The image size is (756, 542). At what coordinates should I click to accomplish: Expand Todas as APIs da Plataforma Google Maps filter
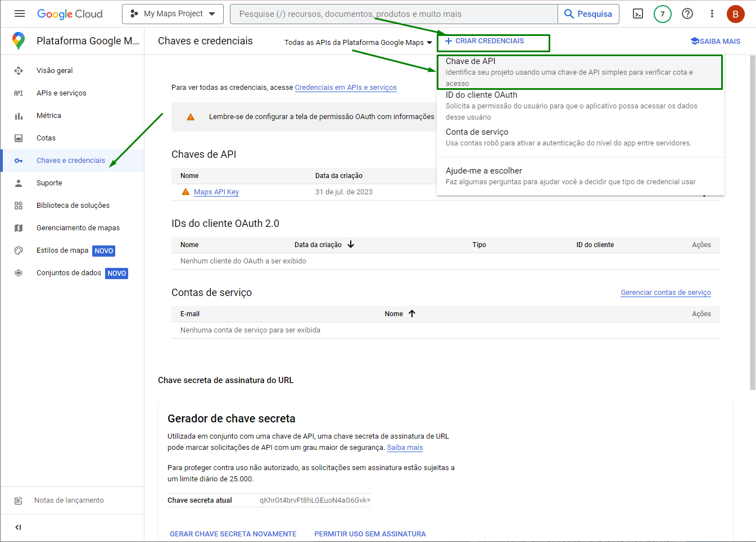359,43
